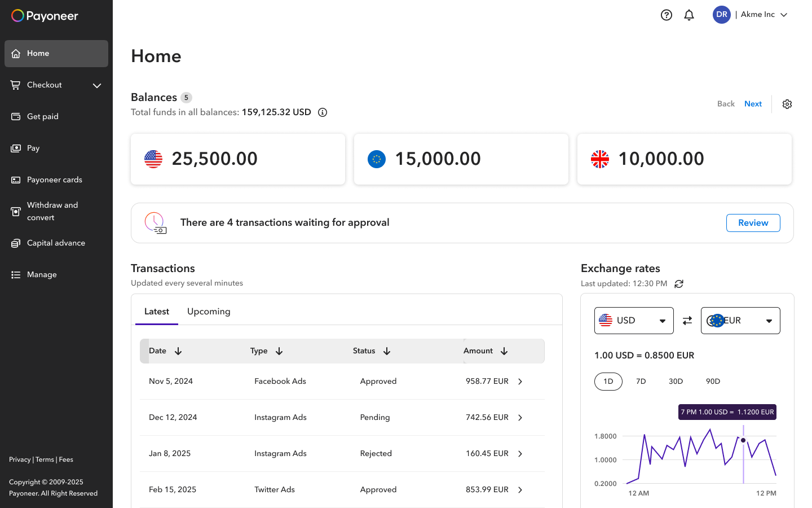Viewport: 812px width, 508px height.
Task: Open the Terms link
Action: 45,459
